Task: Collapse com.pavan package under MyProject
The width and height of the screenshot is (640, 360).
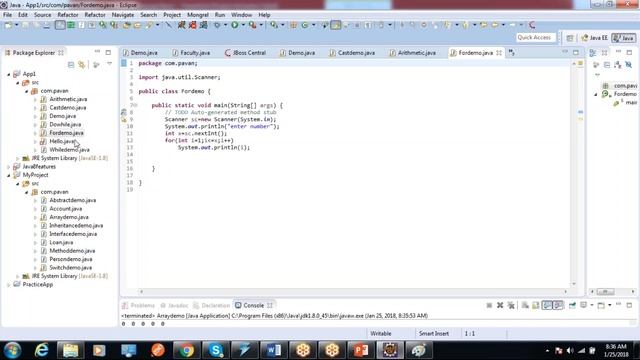Action: coord(27,192)
